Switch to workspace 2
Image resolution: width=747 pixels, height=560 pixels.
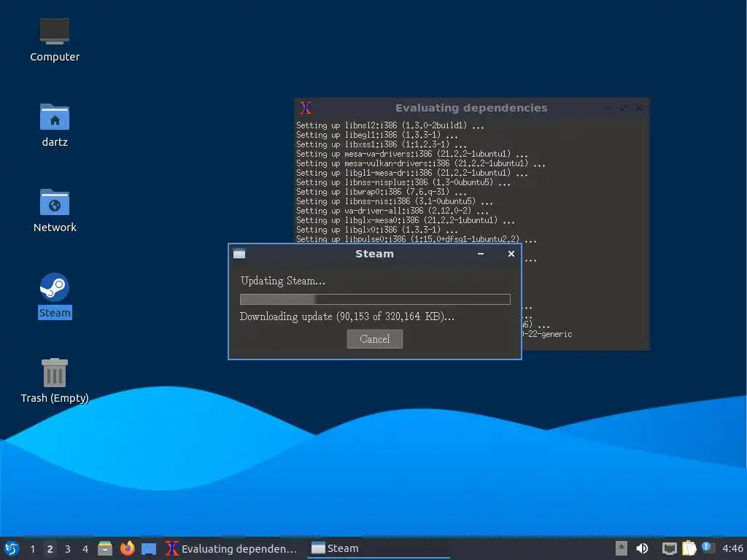click(50, 549)
